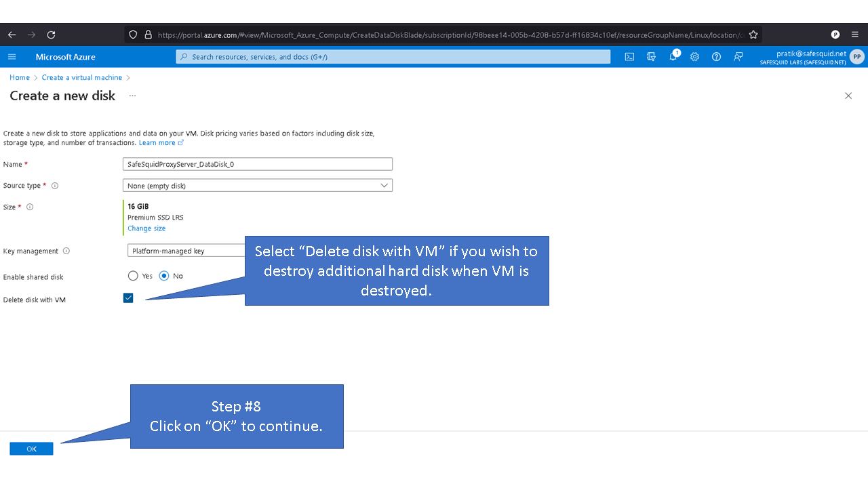This screenshot has width=868, height=488.
Task: Reload the page with the refresh icon
Action: click(x=51, y=35)
